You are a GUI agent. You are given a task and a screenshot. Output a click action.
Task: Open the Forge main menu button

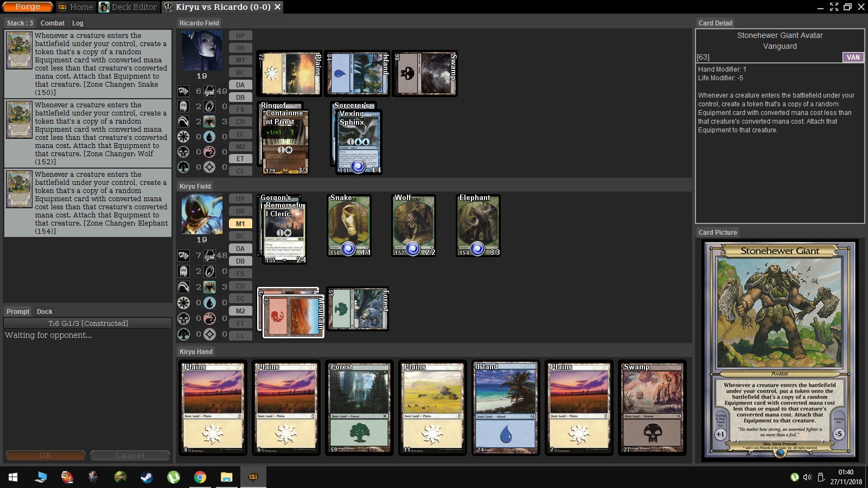28,7
